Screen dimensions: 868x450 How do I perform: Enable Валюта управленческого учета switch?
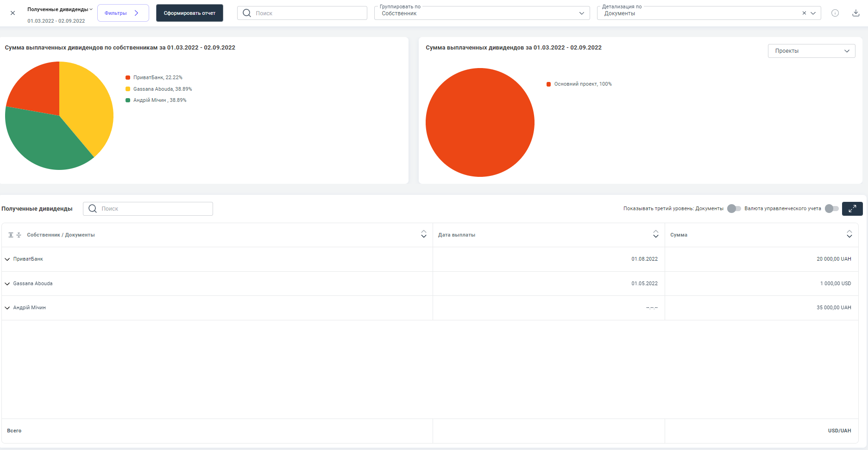point(831,209)
